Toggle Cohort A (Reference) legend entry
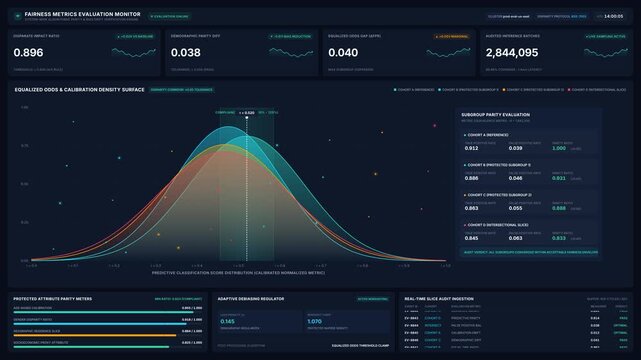Viewport: 641px width, 360px height. point(414,89)
